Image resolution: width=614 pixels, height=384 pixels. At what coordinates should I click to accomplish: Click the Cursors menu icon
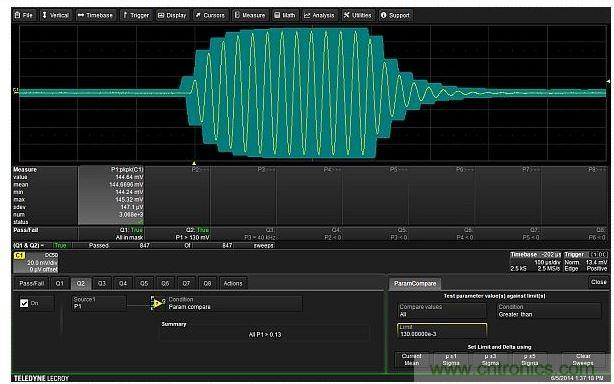coord(198,15)
